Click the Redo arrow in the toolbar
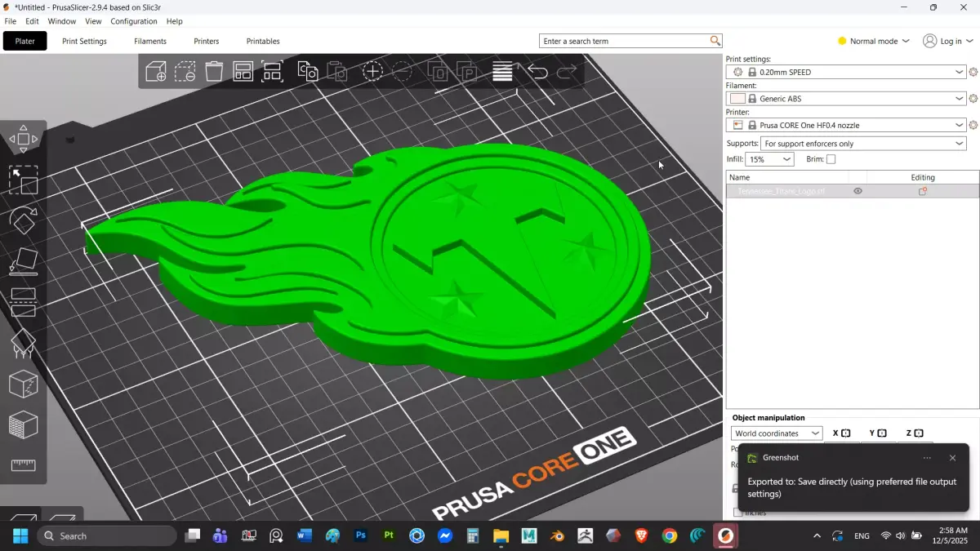The image size is (980, 551). tap(567, 72)
